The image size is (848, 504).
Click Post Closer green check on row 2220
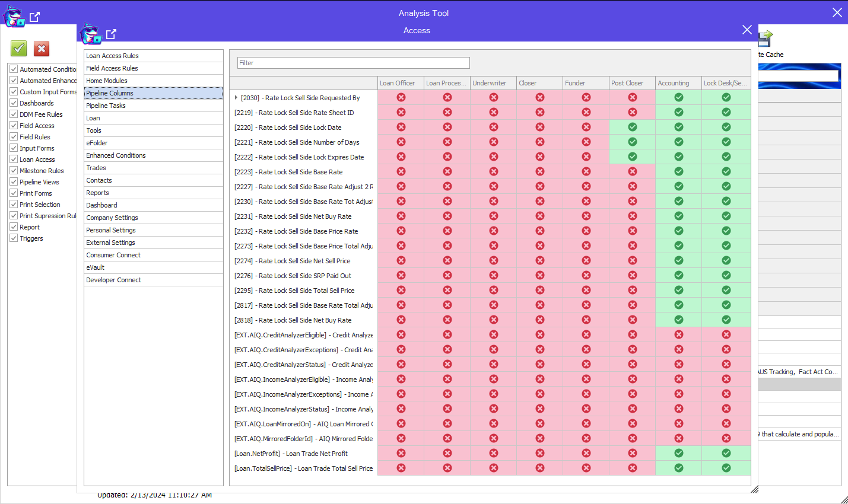[x=632, y=127]
